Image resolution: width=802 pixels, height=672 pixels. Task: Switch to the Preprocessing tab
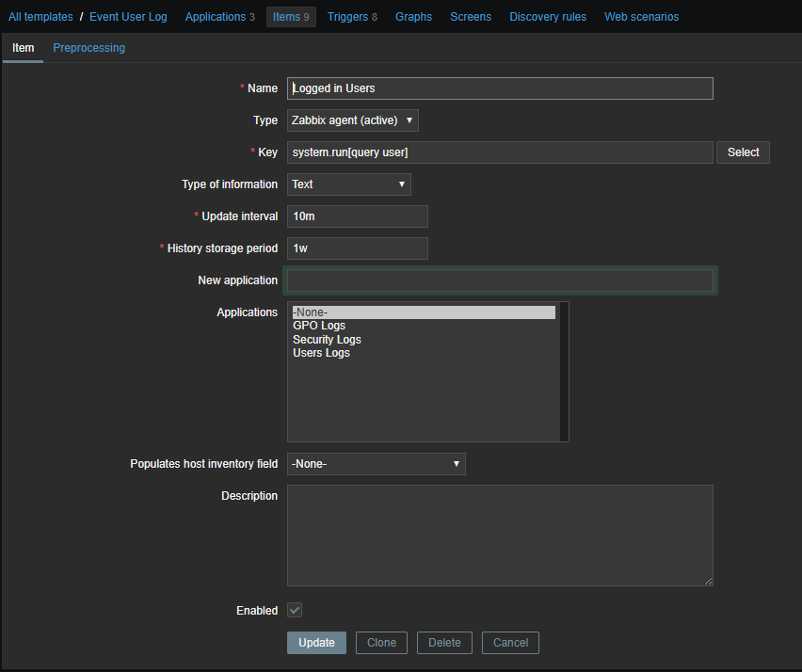pos(88,48)
